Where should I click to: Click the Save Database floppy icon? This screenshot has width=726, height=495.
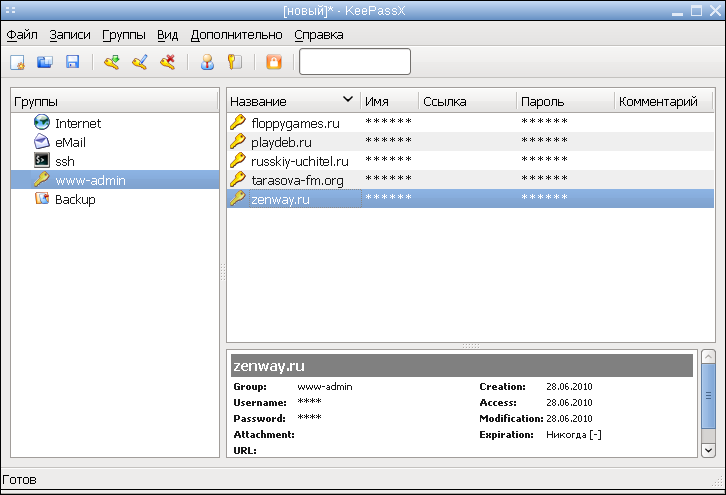point(72,62)
